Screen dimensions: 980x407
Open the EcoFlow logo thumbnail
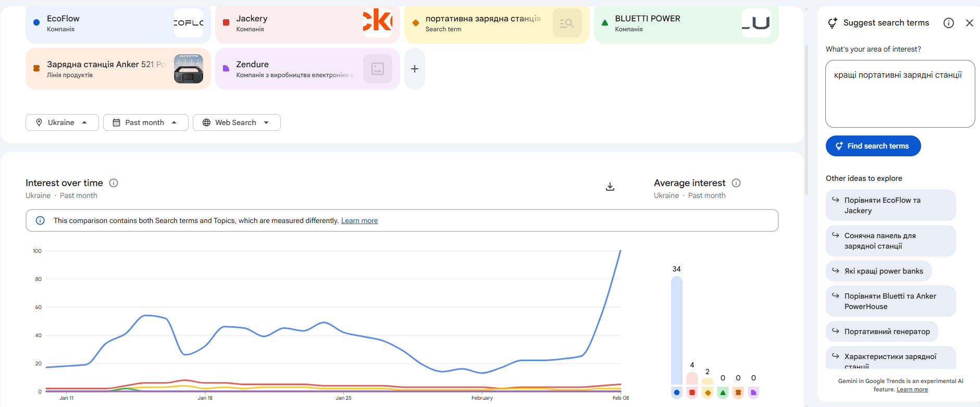(189, 23)
